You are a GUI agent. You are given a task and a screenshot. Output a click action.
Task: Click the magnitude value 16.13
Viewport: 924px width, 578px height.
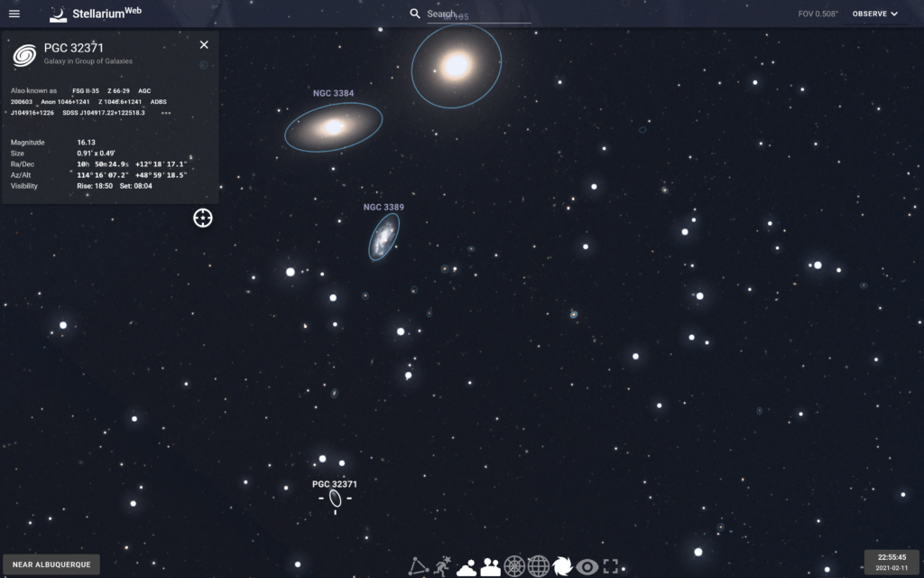pyautogui.click(x=86, y=142)
